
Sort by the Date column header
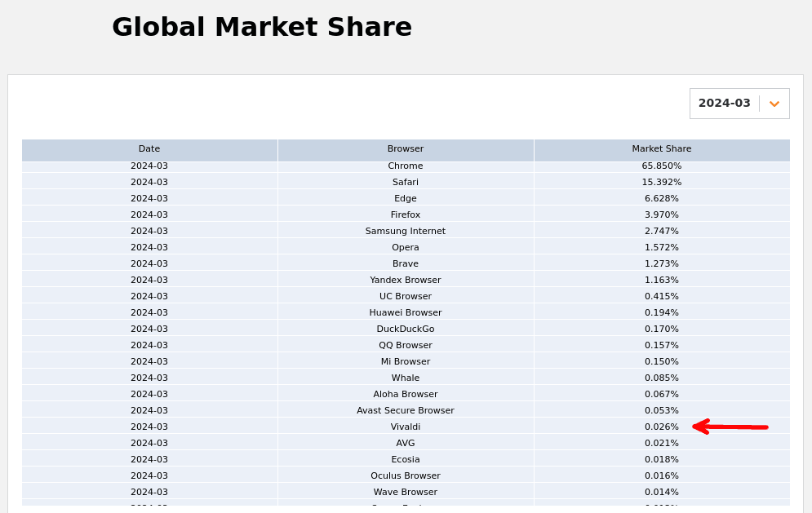pos(149,149)
